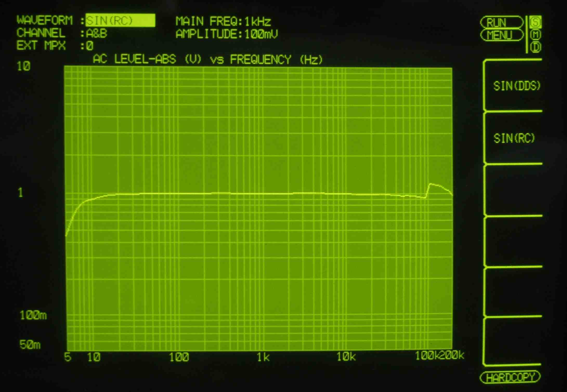The width and height of the screenshot is (567, 392).
Task: Edit the MAIN FREQ 1kHz field
Action: pos(257,21)
